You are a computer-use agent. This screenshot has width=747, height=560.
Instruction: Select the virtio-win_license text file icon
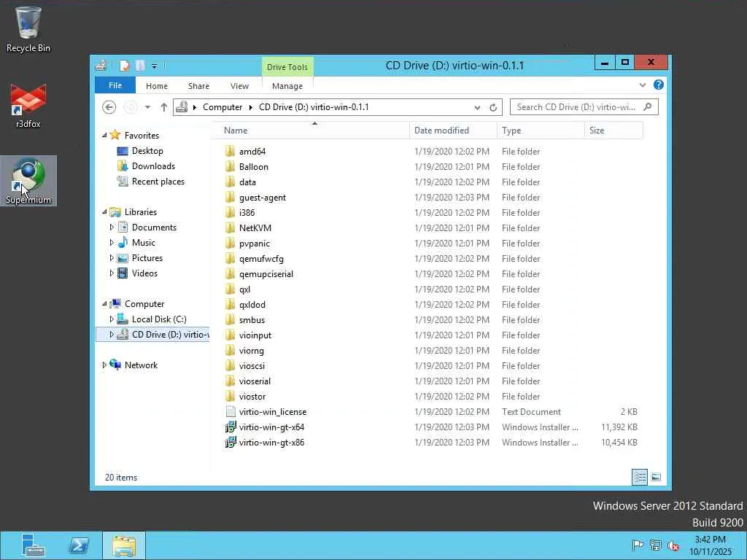click(x=231, y=412)
